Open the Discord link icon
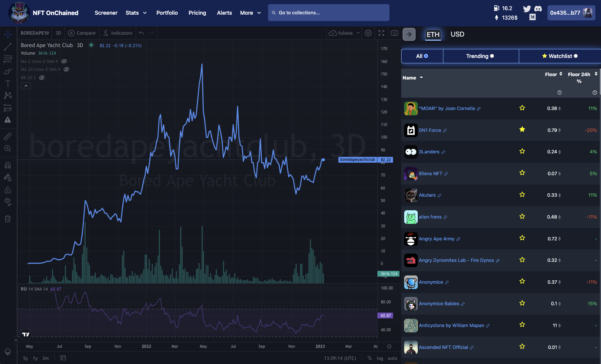The image size is (601, 364). point(538,9)
